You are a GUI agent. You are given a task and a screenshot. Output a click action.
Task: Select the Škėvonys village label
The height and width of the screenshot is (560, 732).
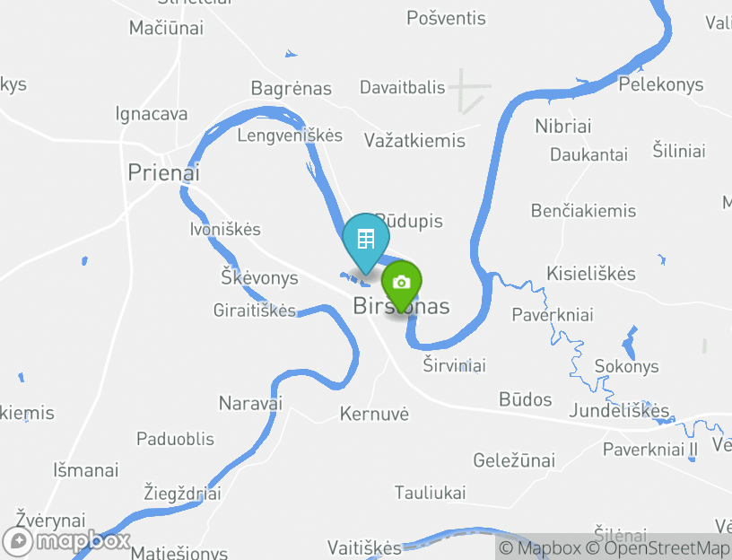click(x=259, y=277)
